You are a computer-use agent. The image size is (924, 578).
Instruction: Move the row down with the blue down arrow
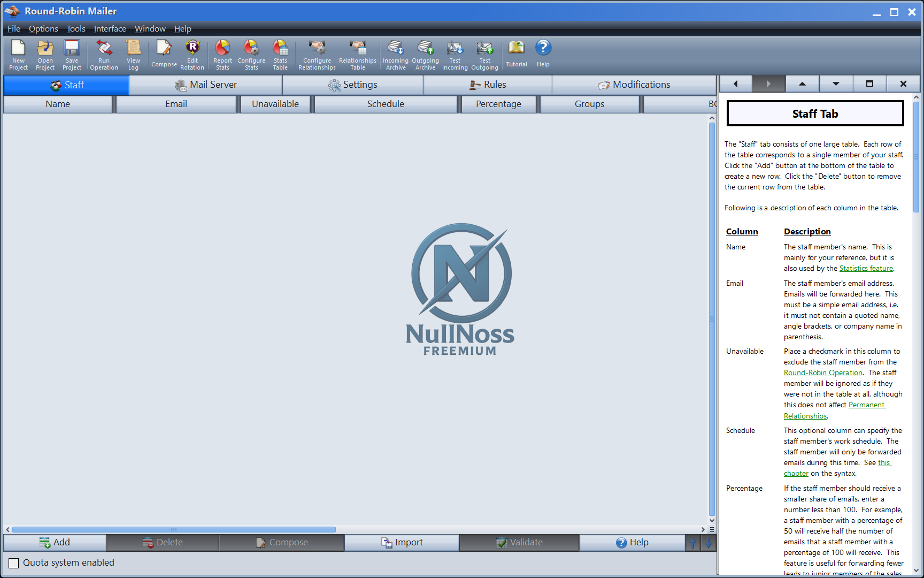click(709, 543)
